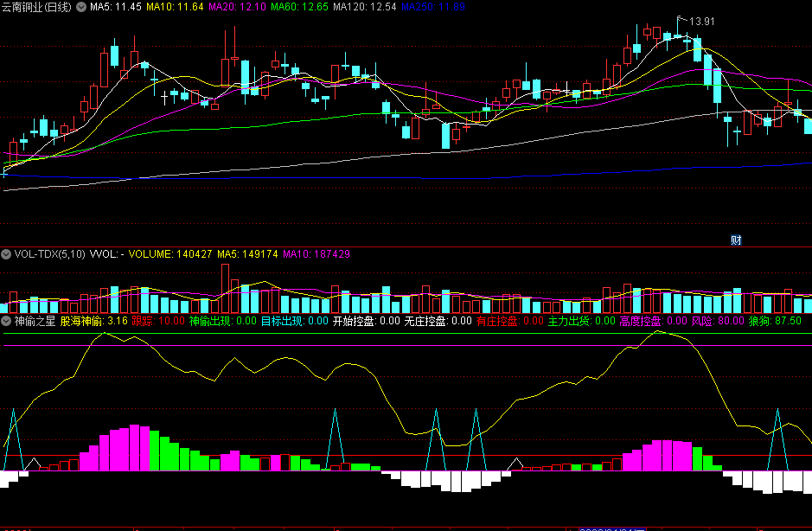812x531 pixels.
Task: Click the MA250: 11.89 label
Action: (x=433, y=7)
